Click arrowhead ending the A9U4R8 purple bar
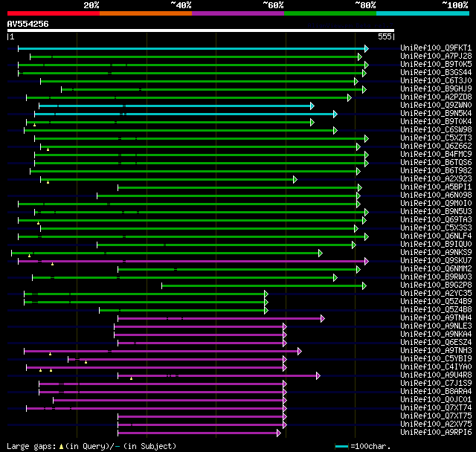 pos(318,376)
